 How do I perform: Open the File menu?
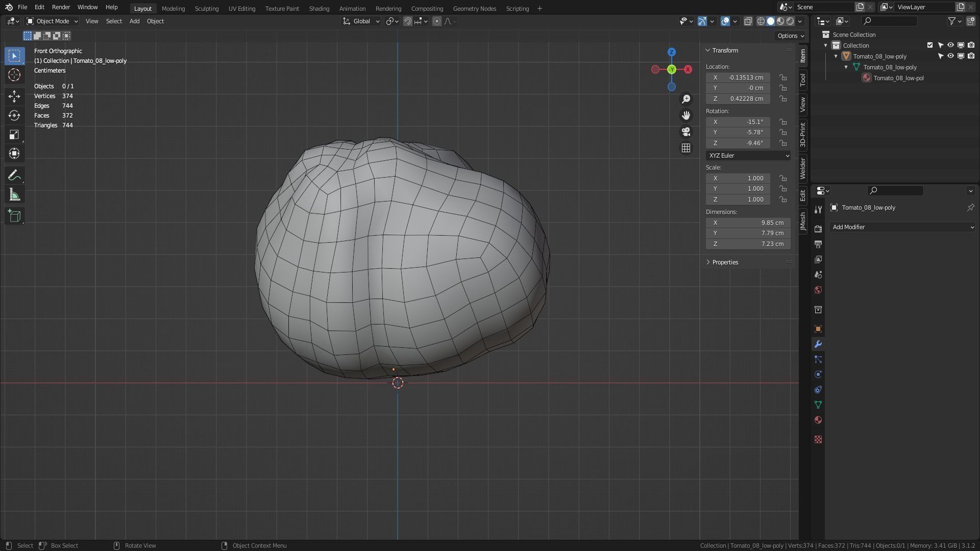[x=22, y=7]
